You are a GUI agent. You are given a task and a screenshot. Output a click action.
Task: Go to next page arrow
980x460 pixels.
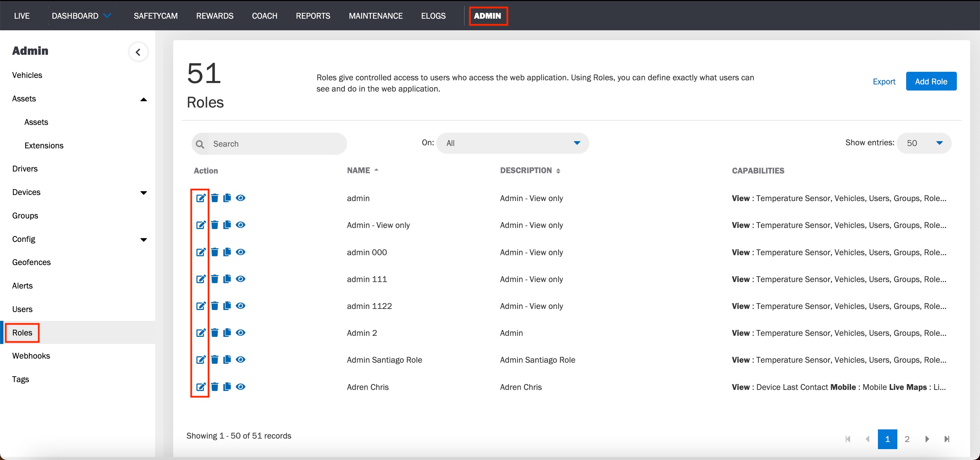(927, 439)
